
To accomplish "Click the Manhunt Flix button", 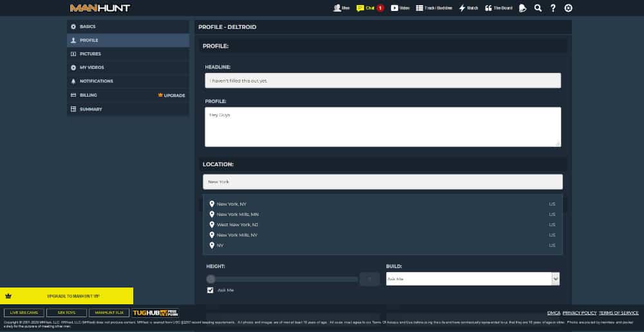I will click(109, 313).
